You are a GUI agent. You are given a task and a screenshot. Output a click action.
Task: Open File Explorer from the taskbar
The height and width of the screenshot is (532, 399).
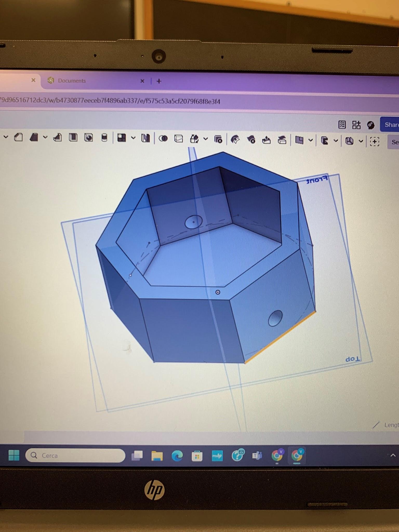tap(157, 456)
